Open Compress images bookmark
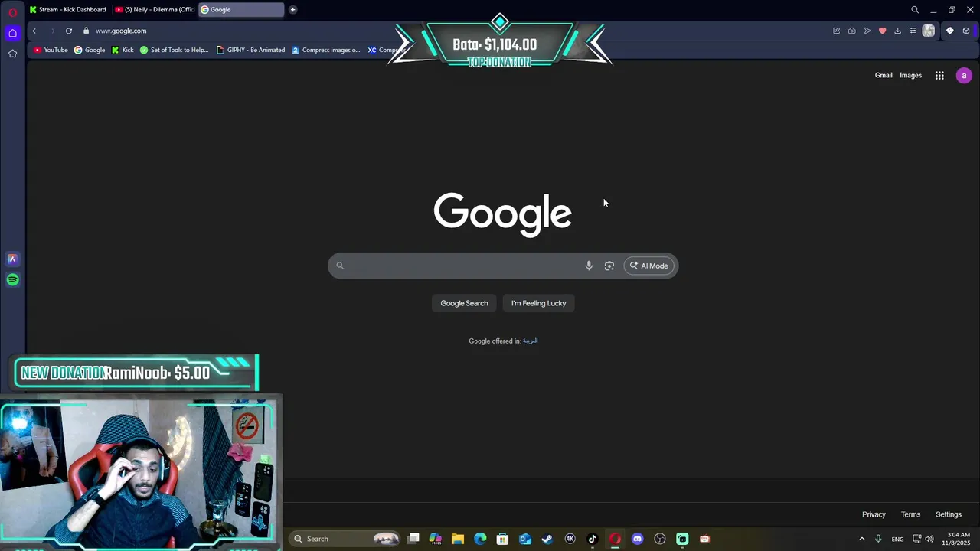This screenshot has width=980, height=551. [326, 50]
